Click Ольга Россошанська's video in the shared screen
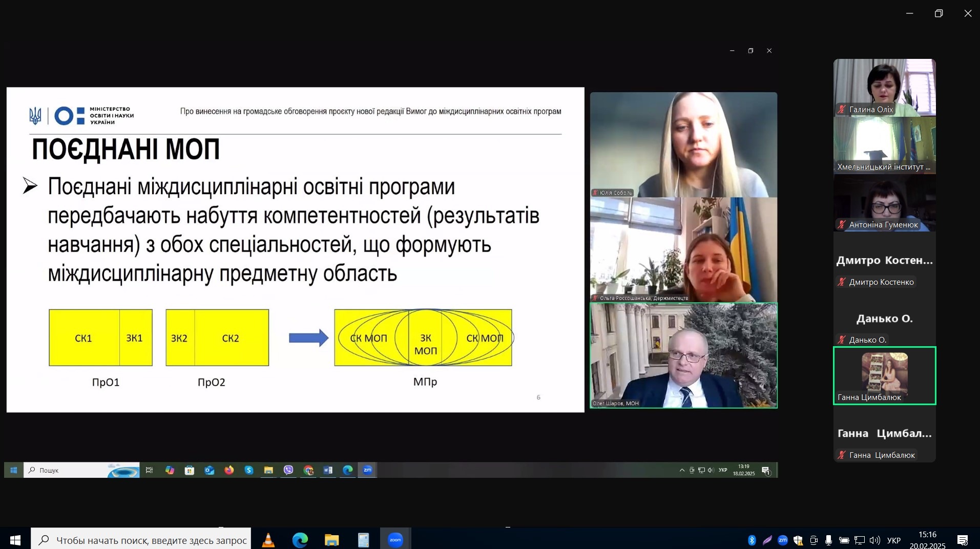Screen dimensions: 980x549 (683, 250)
